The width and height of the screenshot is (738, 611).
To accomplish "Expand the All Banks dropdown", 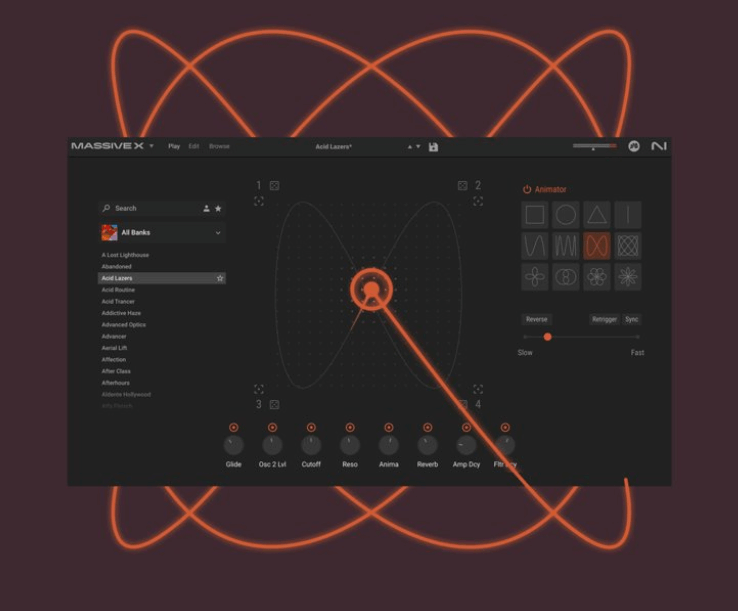I will 218,233.
